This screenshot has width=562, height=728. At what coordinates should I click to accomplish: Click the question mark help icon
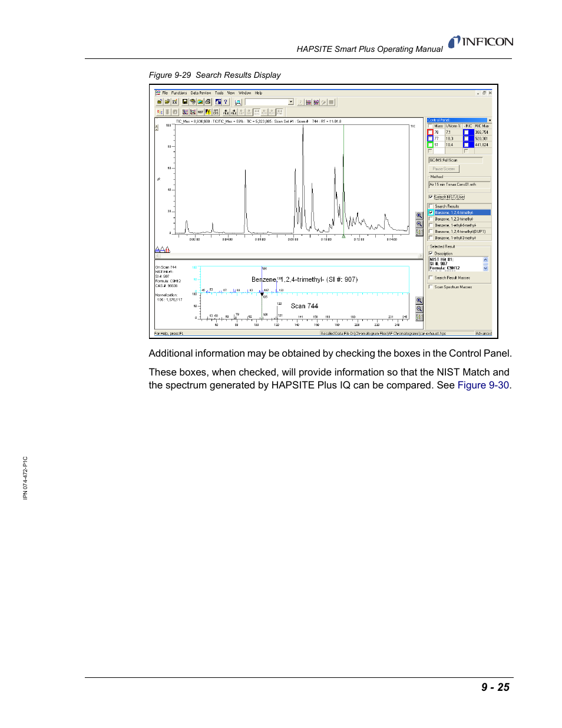[x=225, y=101]
